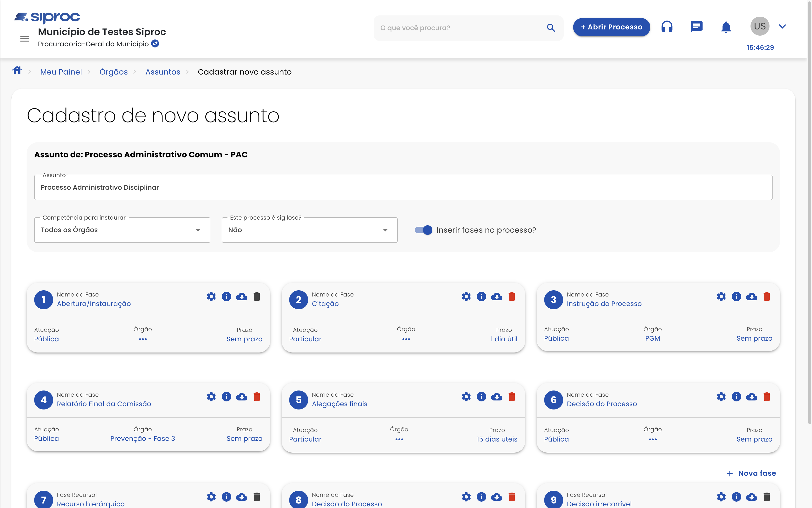
Task: Open the chat messages icon
Action: tap(696, 27)
